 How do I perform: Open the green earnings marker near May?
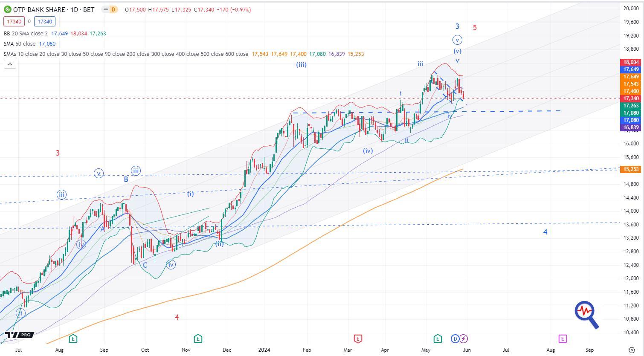(438, 339)
